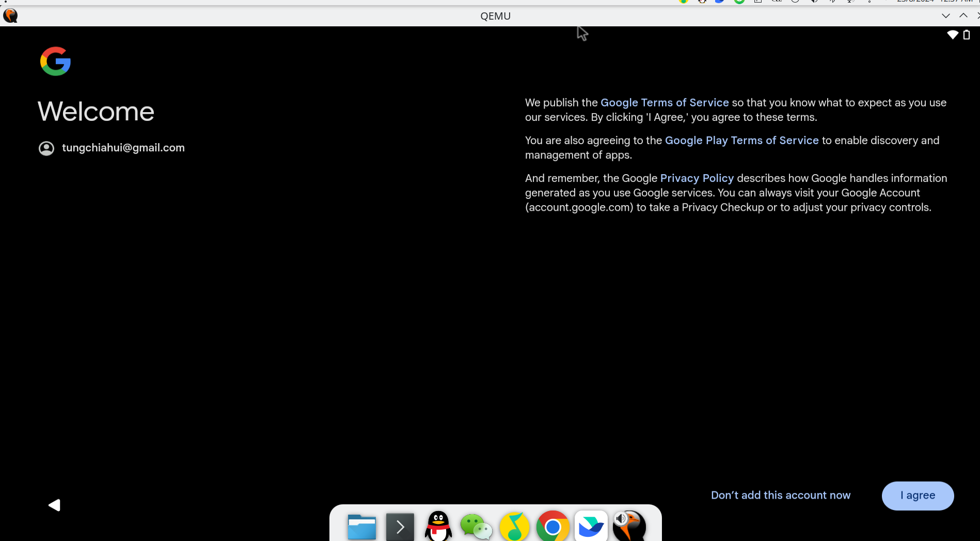Click the QEMU logo in the title bar
The image size is (980, 541).
coord(10,16)
